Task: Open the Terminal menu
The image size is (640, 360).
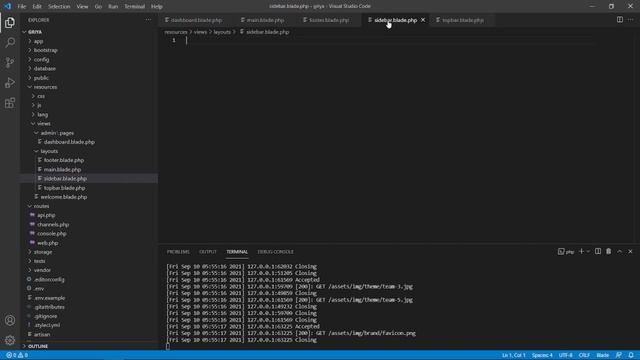Action: point(135,7)
